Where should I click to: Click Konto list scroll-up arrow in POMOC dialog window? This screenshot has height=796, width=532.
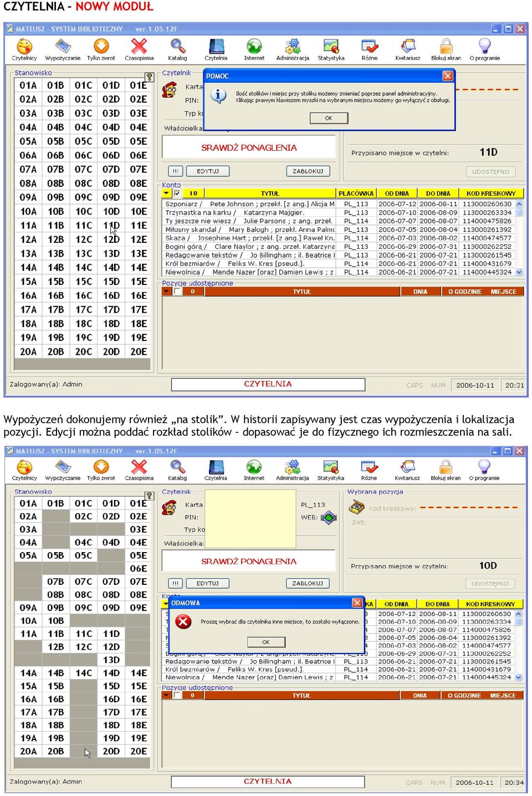tap(519, 203)
